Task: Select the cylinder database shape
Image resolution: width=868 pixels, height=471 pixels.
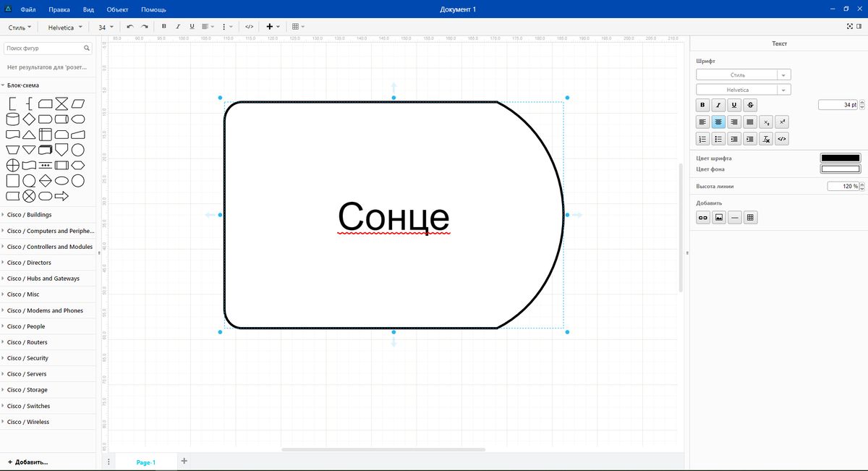Action: 12,119
